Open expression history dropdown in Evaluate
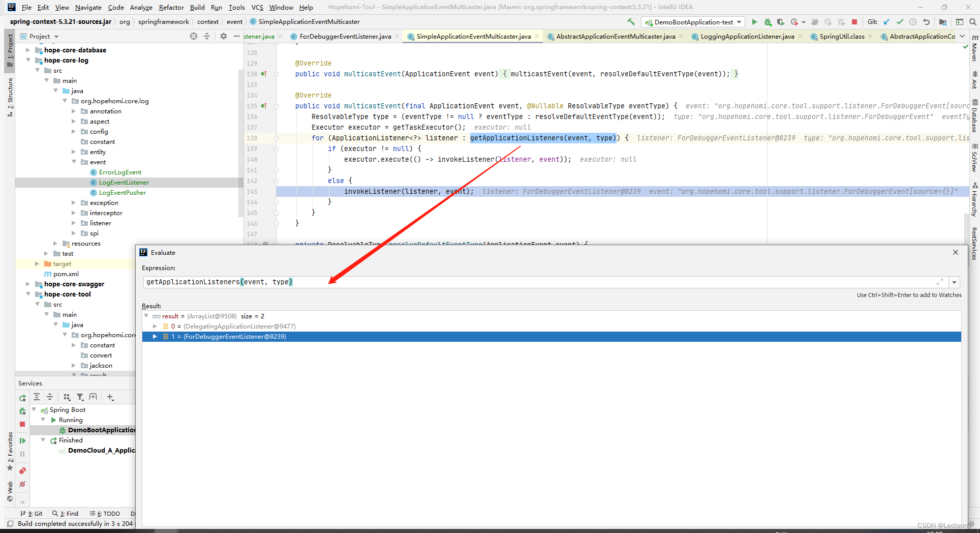The image size is (980, 533). pos(954,282)
